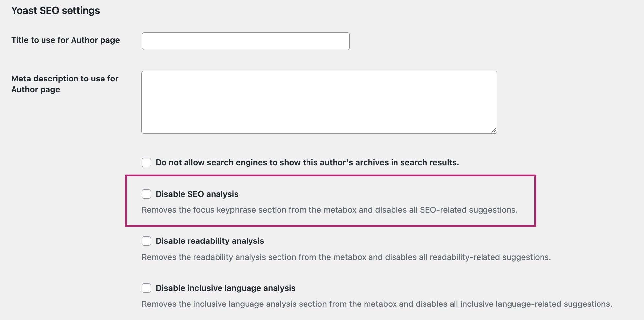Click the readability analysis description text
Image resolution: width=644 pixels, height=320 pixels.
coord(346,257)
